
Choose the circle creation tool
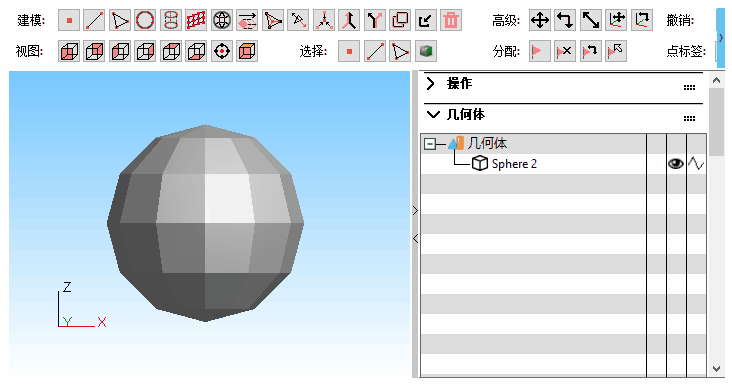(145, 21)
